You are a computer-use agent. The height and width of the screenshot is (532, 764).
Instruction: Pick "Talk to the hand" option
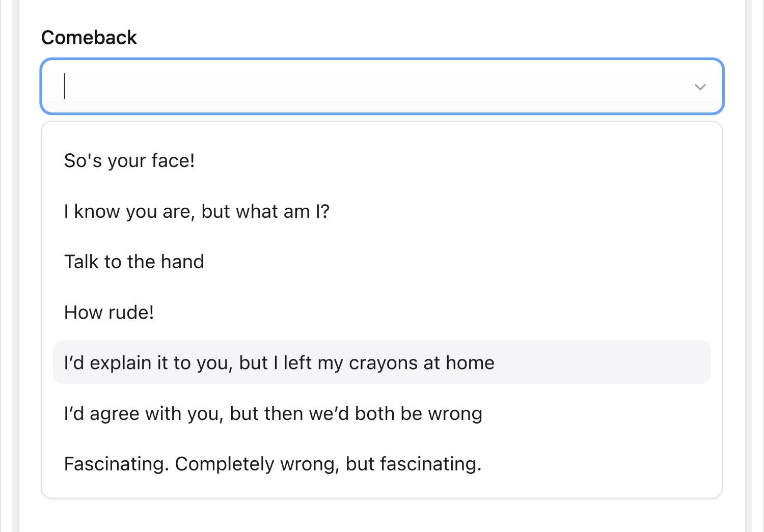point(134,261)
